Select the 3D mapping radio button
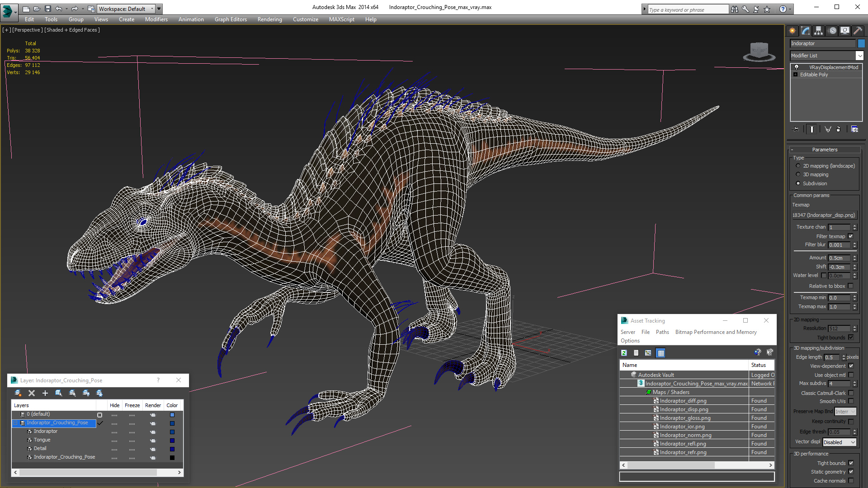This screenshot has width=868, height=488. coord(798,174)
